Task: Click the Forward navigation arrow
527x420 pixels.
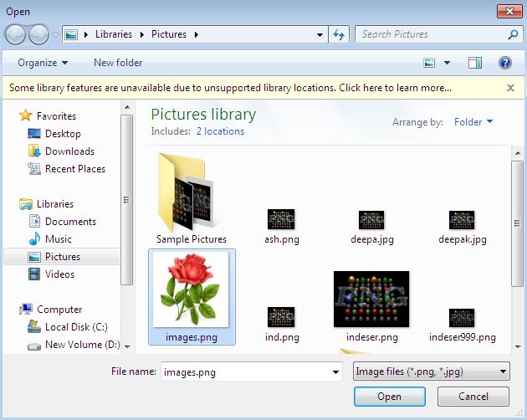Action: [38, 34]
